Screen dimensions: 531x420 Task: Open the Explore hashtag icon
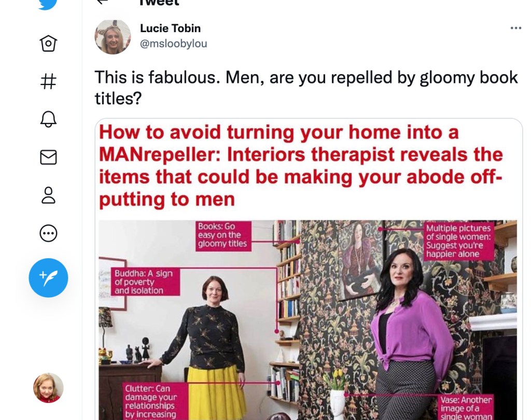pos(48,81)
